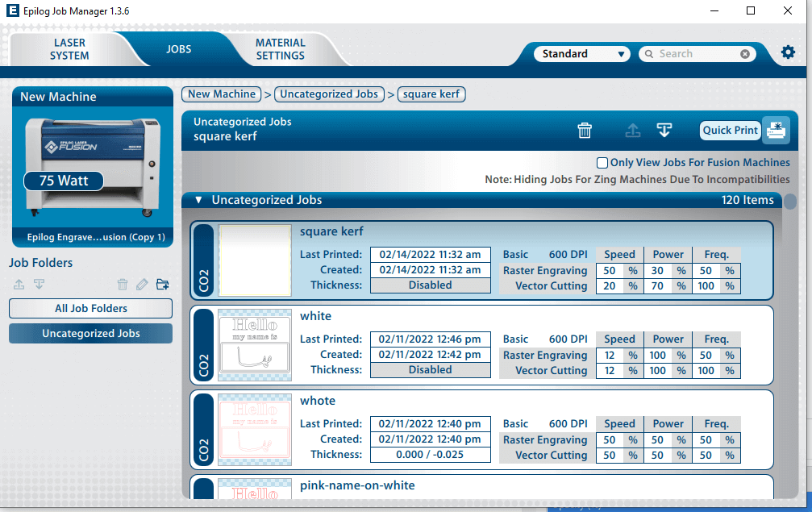Click the New Machine panel header

point(93,96)
